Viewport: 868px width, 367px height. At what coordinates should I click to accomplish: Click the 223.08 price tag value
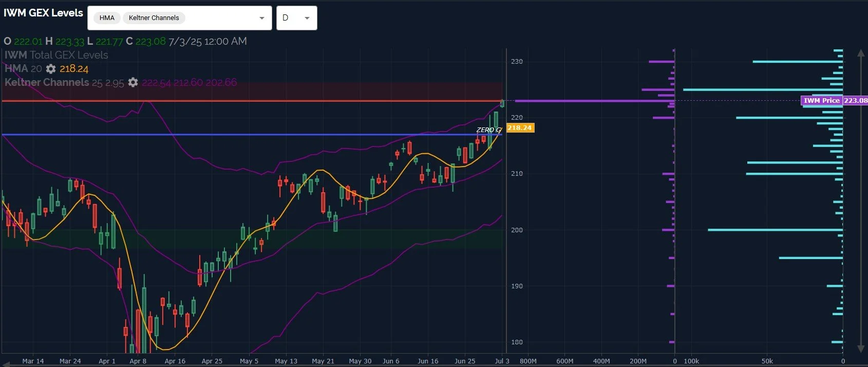tap(855, 101)
